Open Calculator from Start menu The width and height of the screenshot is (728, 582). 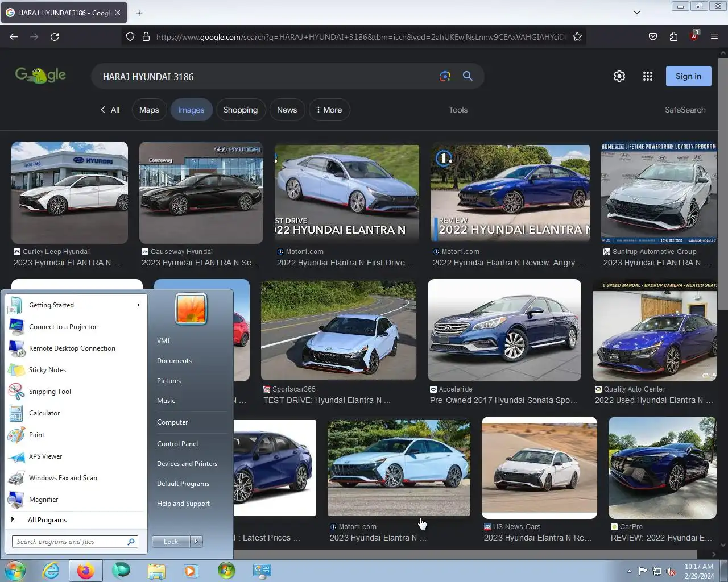pos(76,413)
